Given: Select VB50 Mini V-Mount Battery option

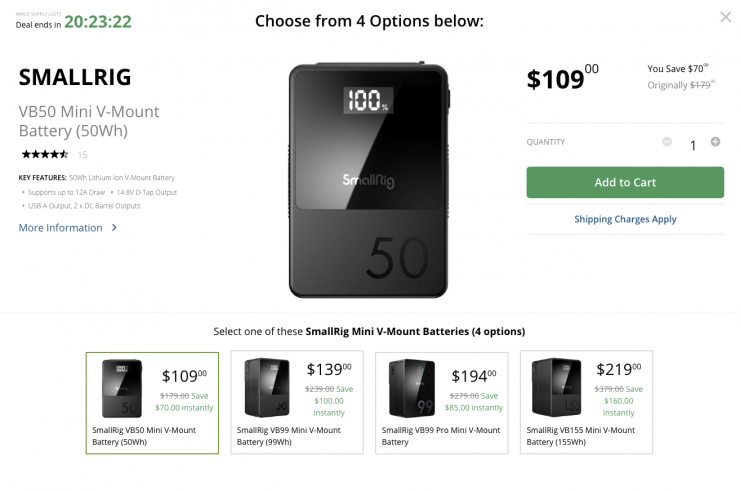Looking at the screenshot, I should click(152, 402).
